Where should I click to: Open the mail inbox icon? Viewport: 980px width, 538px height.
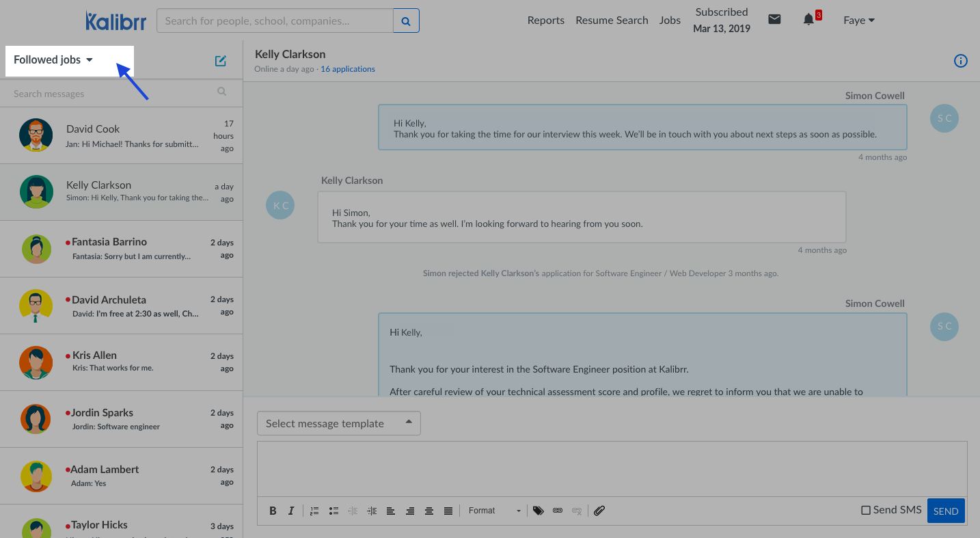pyautogui.click(x=774, y=20)
